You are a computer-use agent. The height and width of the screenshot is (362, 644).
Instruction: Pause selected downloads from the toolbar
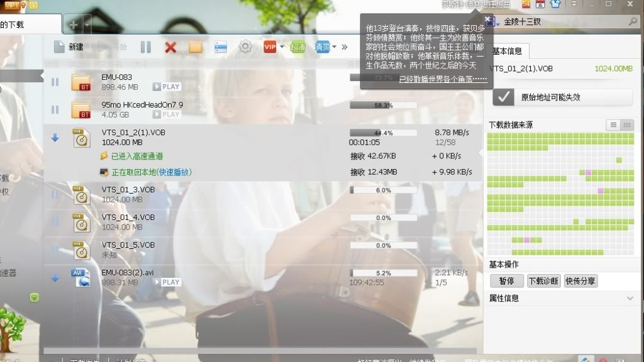(x=145, y=47)
